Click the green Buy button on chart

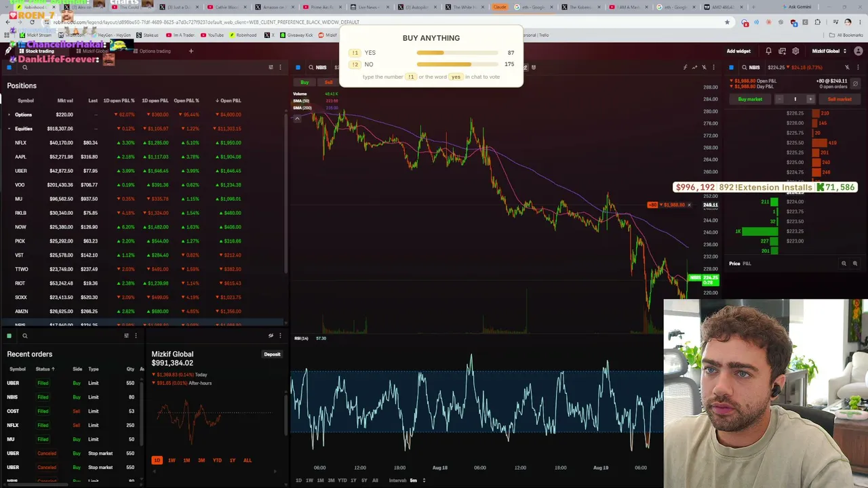(x=304, y=82)
